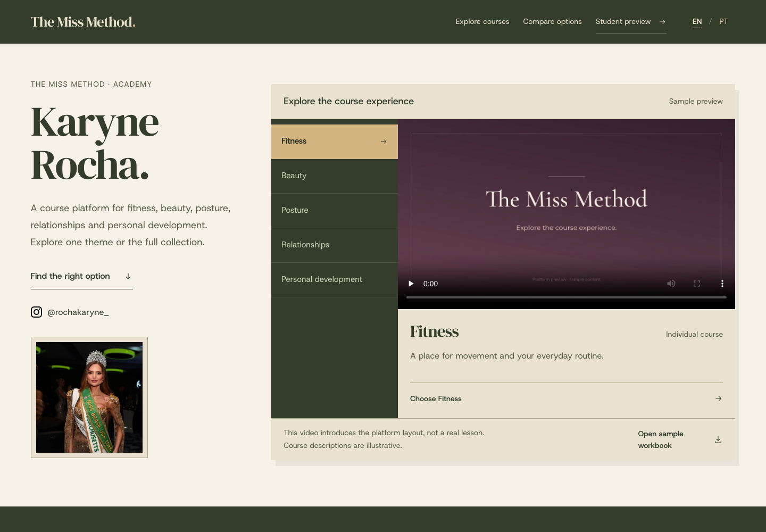Mute the preview video volume

(671, 284)
